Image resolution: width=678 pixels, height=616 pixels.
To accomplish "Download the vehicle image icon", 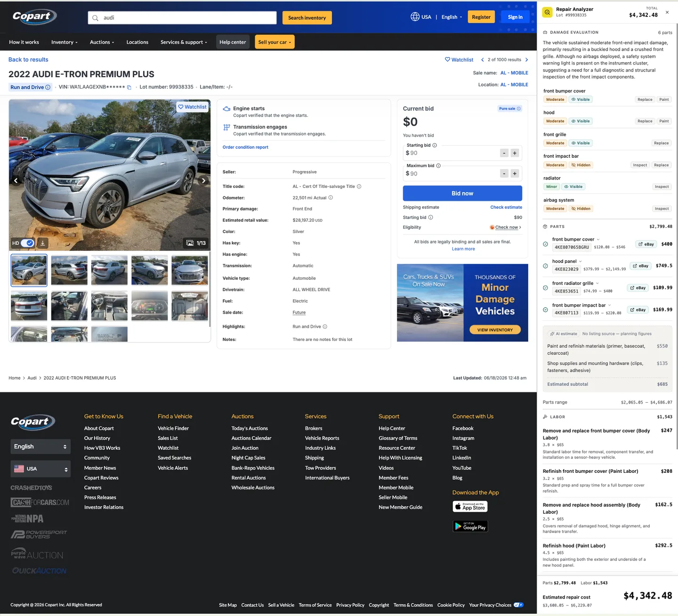I will 42,243.
